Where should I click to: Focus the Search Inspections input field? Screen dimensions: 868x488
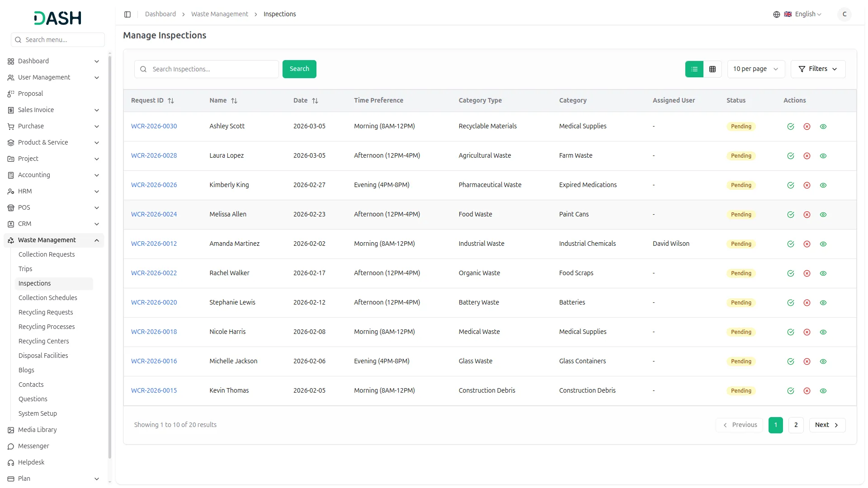[x=212, y=69]
